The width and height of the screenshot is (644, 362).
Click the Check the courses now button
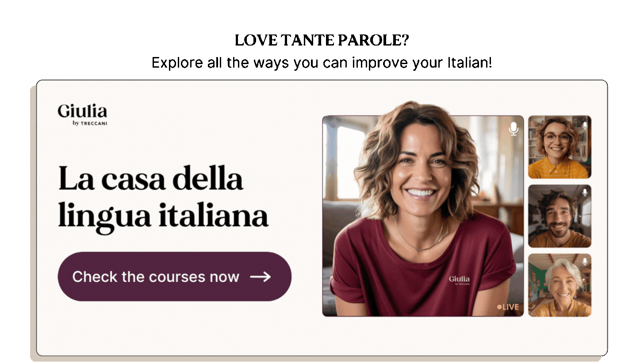[174, 277]
